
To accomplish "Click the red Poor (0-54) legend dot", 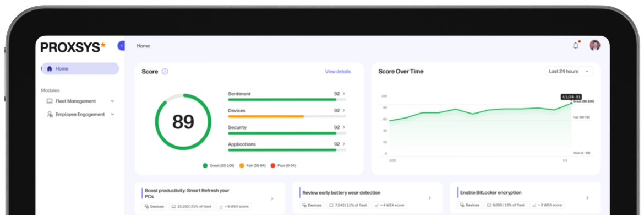I will (x=272, y=166).
